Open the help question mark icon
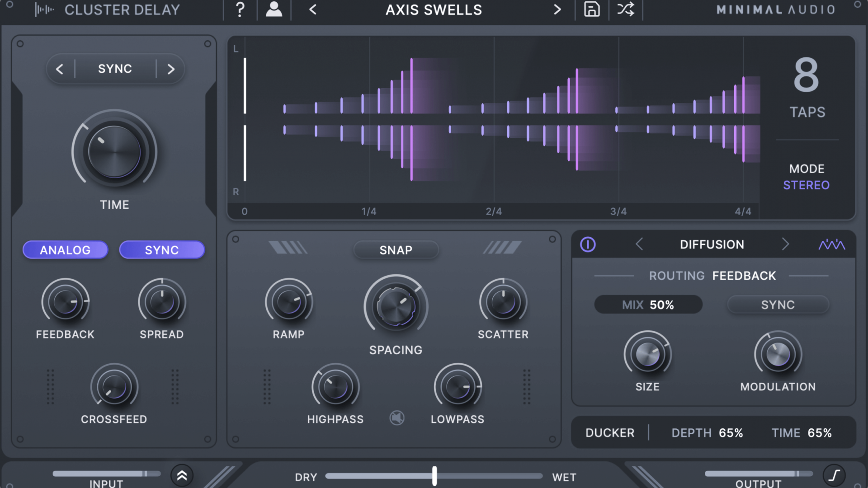Image resolution: width=868 pixels, height=488 pixels. 240,9
